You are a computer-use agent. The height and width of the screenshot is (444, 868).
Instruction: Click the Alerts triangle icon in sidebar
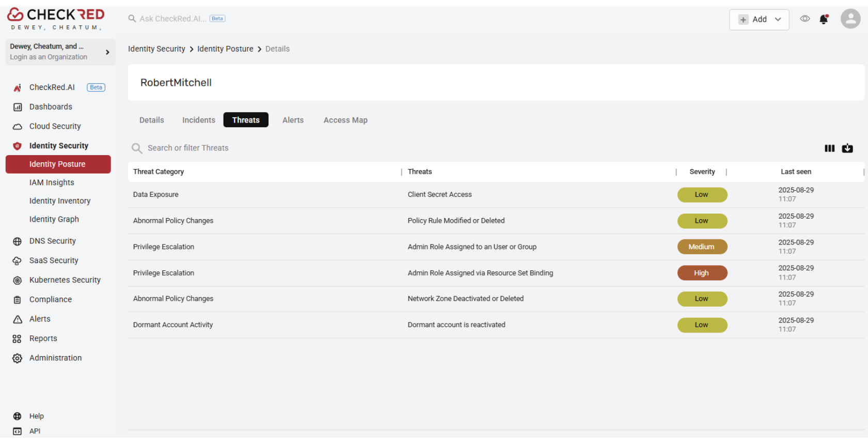click(x=18, y=319)
